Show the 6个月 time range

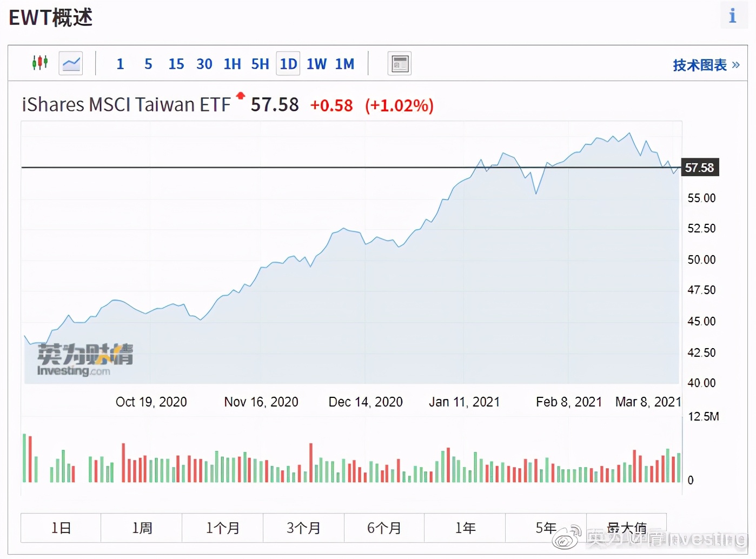384,528
